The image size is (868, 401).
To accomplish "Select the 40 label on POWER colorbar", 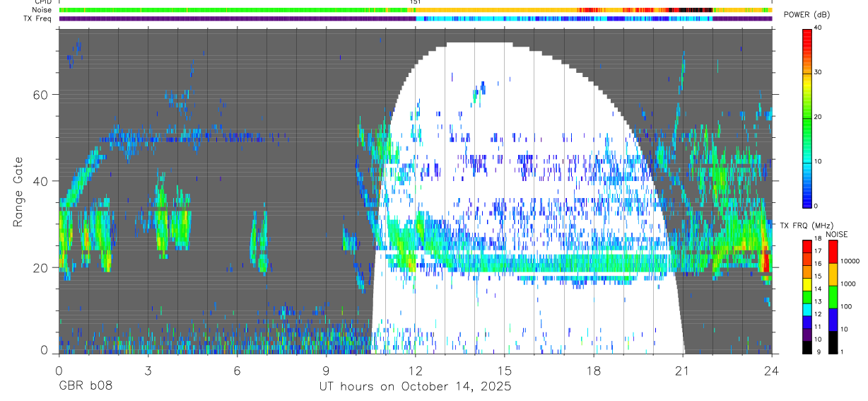I will (819, 28).
